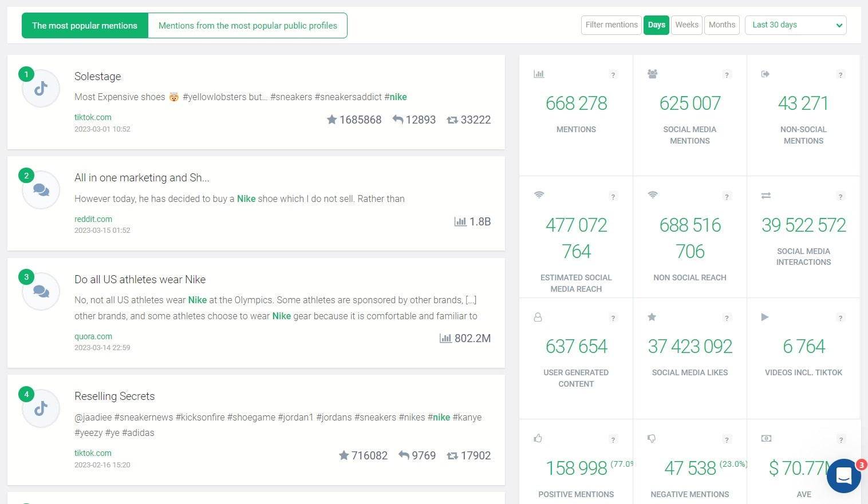This screenshot has width=868, height=504.
Task: Click the 158 998 positive mentions value
Action: click(x=577, y=469)
